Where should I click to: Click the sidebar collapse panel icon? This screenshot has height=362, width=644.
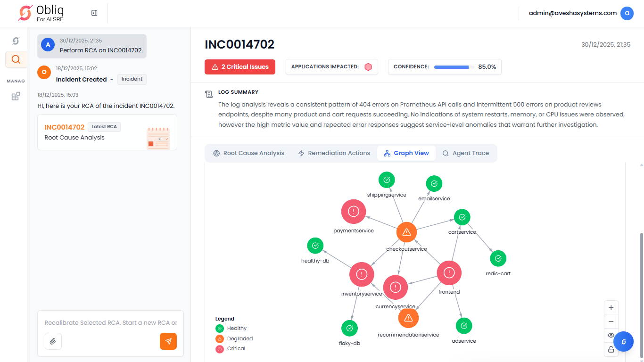(x=94, y=13)
